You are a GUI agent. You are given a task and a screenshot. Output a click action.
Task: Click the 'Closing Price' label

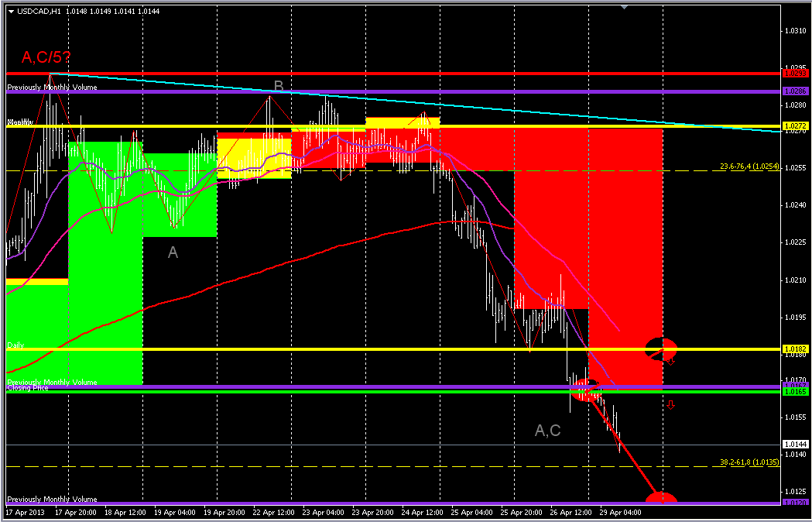[27, 388]
